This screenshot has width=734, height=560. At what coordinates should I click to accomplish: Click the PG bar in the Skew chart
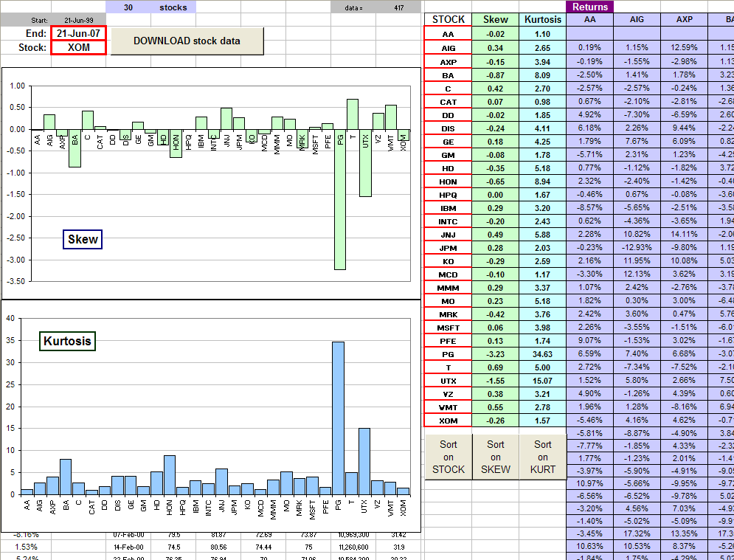tap(340, 199)
